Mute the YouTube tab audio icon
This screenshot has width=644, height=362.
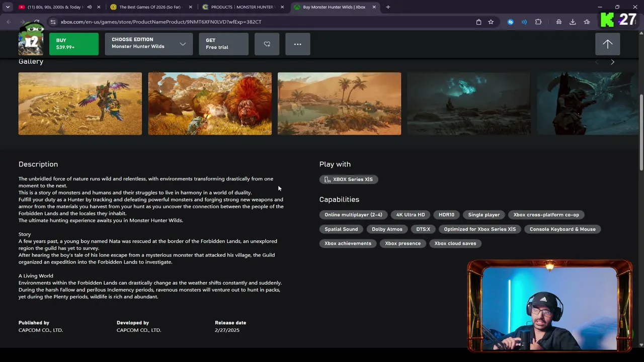click(89, 7)
